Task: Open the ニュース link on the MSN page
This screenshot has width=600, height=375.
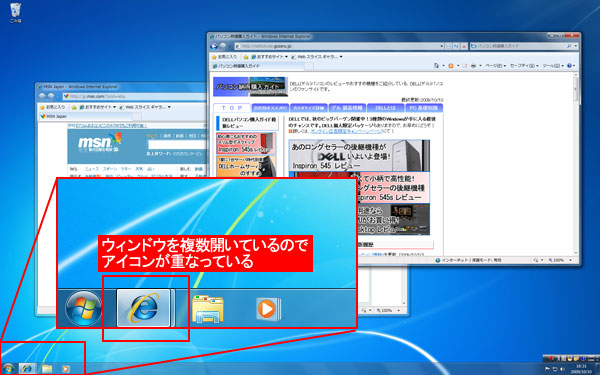Action: tap(91, 169)
